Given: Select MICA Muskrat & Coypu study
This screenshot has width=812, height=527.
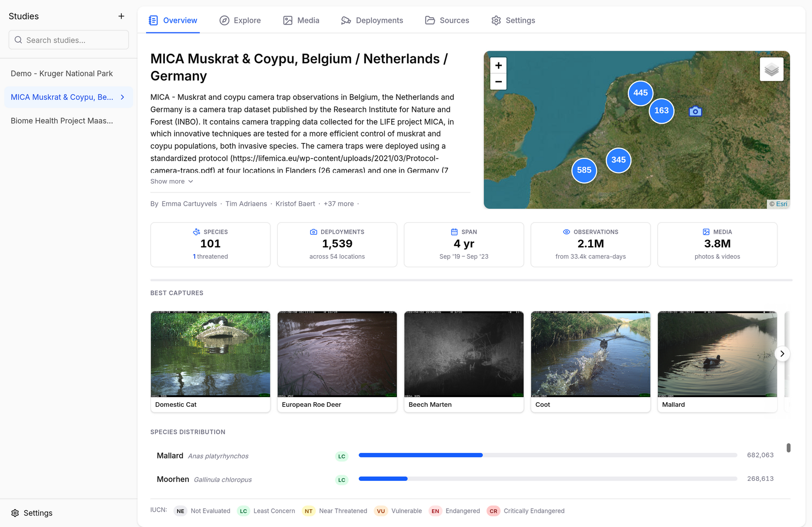Looking at the screenshot, I should point(69,97).
